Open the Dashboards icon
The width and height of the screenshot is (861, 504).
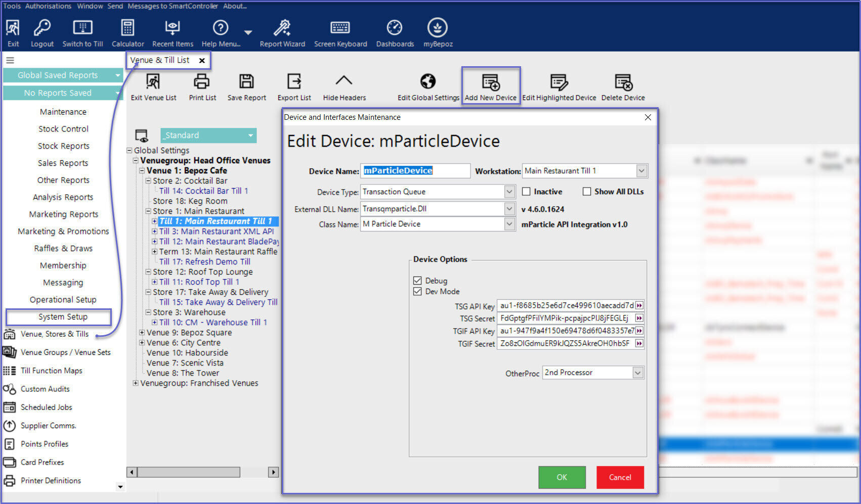point(395,33)
